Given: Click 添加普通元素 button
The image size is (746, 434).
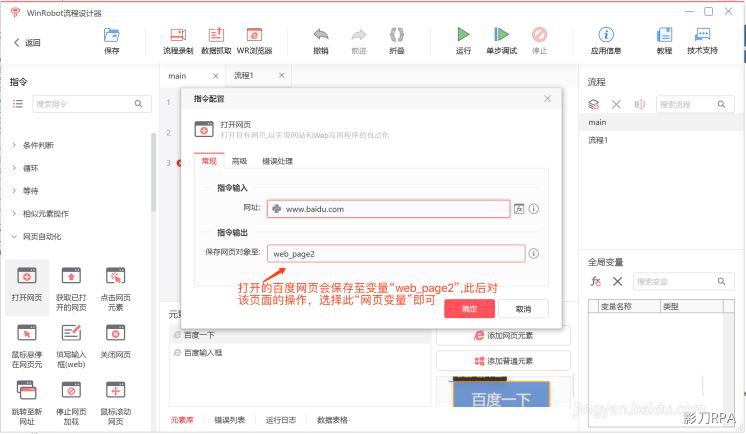Looking at the screenshot, I should tap(503, 361).
